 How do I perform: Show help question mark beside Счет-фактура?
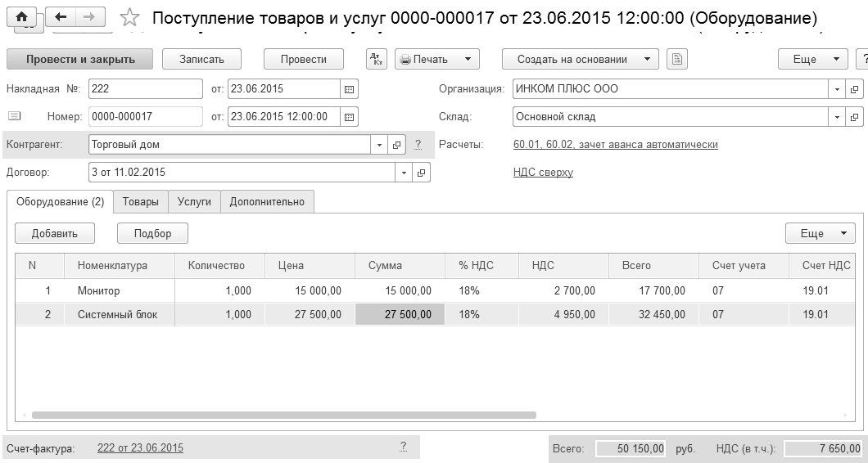pyautogui.click(x=404, y=447)
